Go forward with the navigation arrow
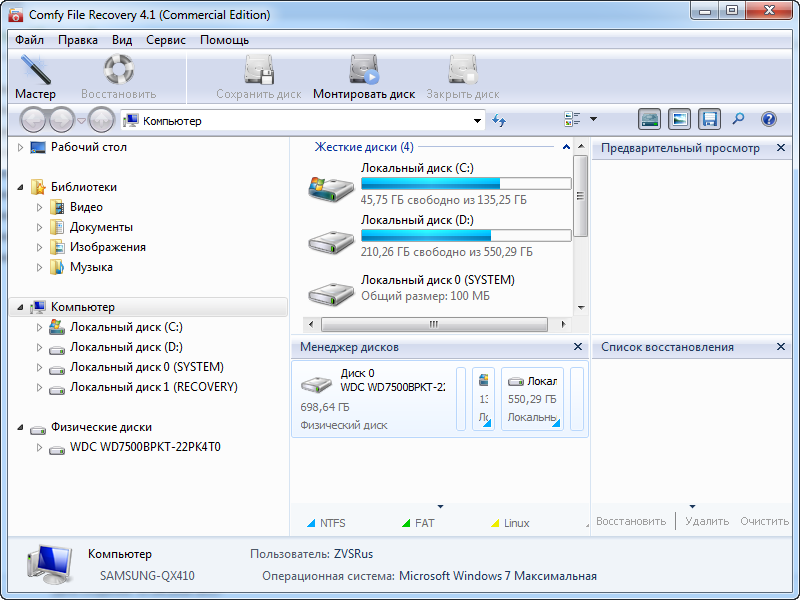Screen dimensions: 800x600 pos(62,121)
